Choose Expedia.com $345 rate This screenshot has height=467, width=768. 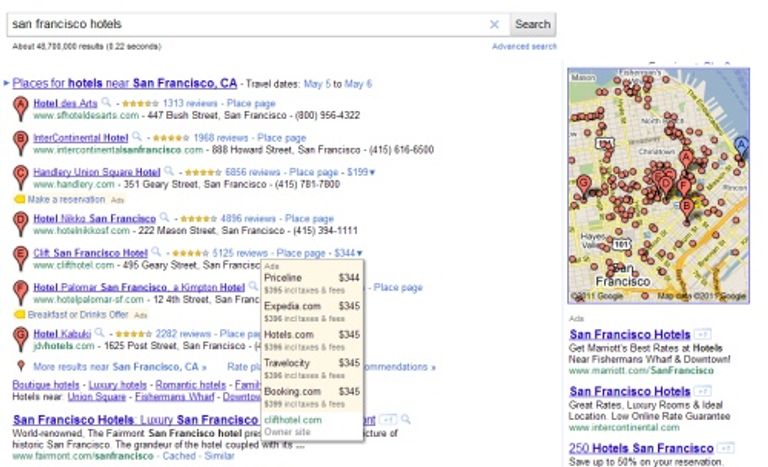point(312,312)
